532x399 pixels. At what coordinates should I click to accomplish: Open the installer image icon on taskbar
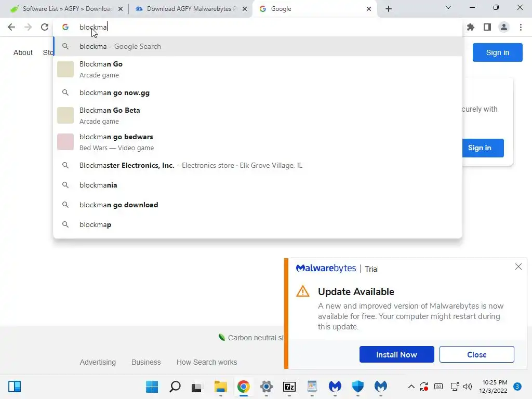click(312, 387)
